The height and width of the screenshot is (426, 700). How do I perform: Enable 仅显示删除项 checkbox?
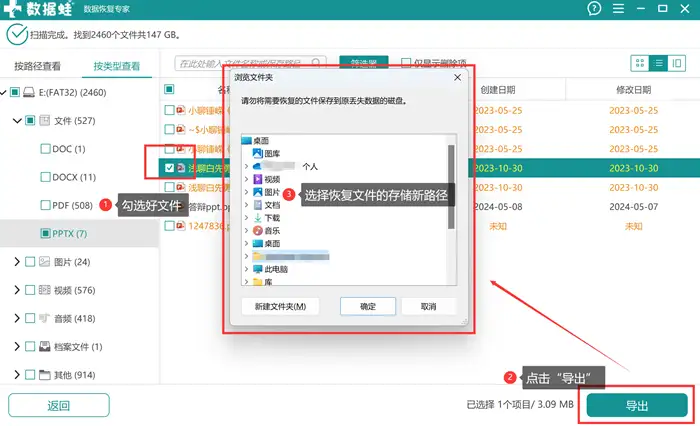click(406, 63)
